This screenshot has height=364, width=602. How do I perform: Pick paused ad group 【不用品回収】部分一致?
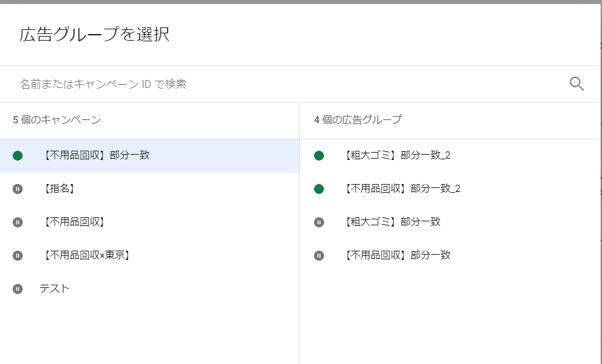(x=451, y=255)
